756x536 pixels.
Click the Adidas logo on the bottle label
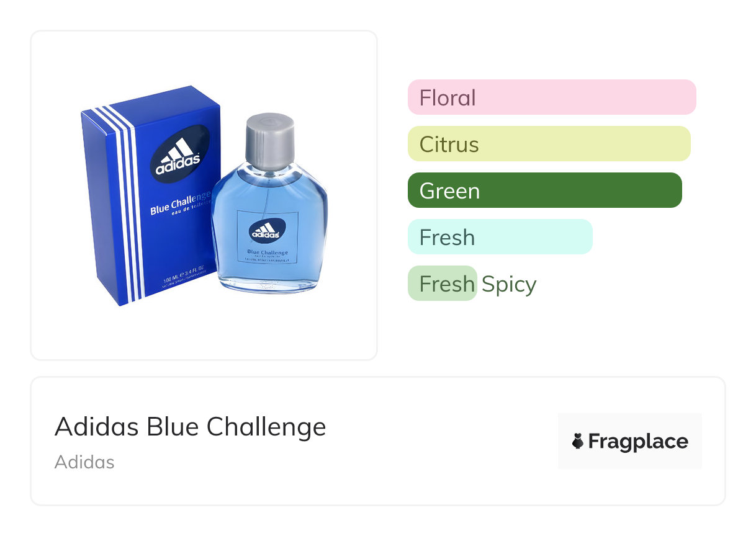(x=267, y=231)
